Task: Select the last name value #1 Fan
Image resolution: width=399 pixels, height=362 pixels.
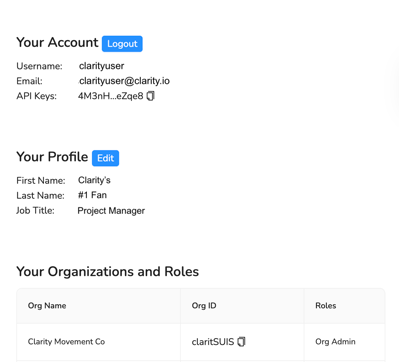Action: [x=92, y=195]
